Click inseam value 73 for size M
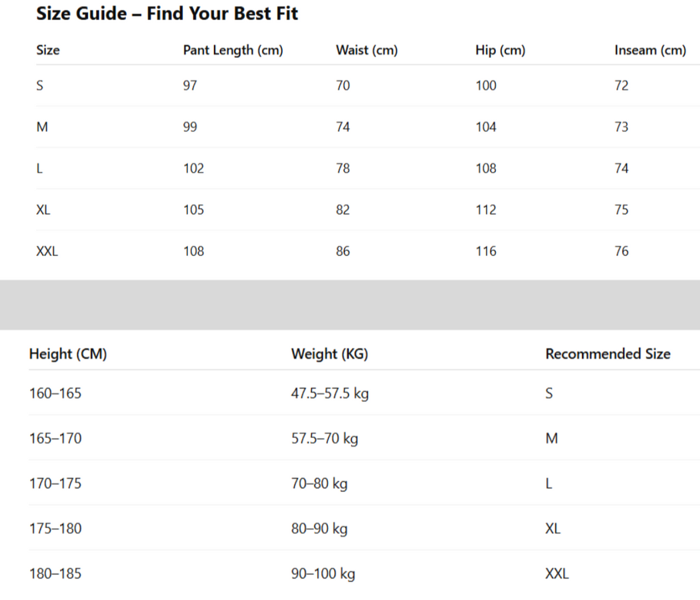700x600 pixels. coord(621,127)
